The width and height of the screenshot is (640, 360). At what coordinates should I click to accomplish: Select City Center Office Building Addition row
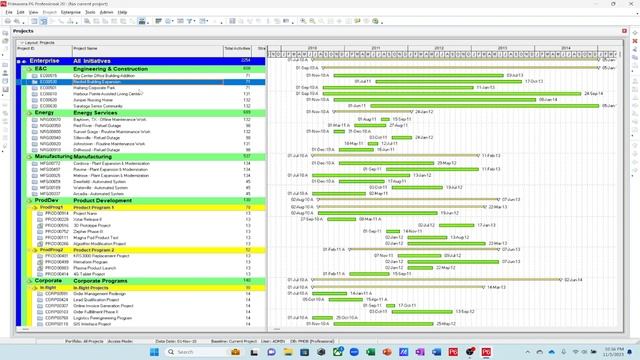point(141,76)
